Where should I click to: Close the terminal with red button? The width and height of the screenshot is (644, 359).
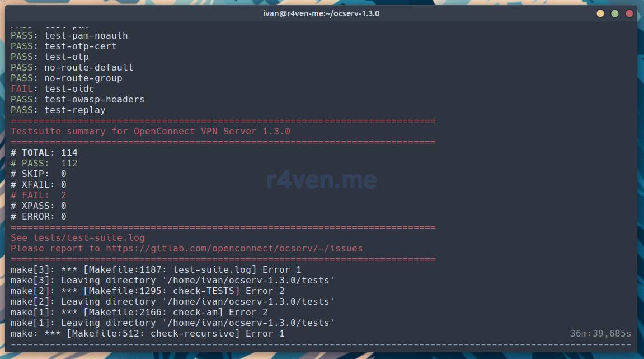629,13
